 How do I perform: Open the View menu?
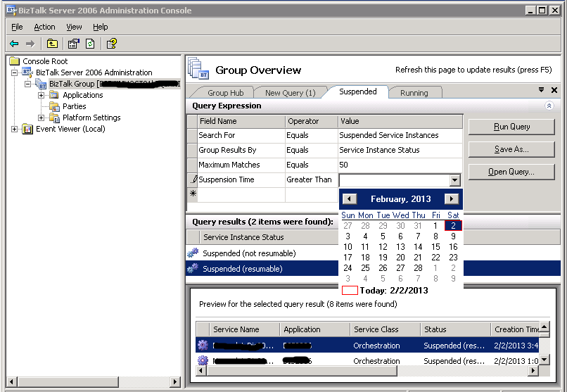[74, 27]
